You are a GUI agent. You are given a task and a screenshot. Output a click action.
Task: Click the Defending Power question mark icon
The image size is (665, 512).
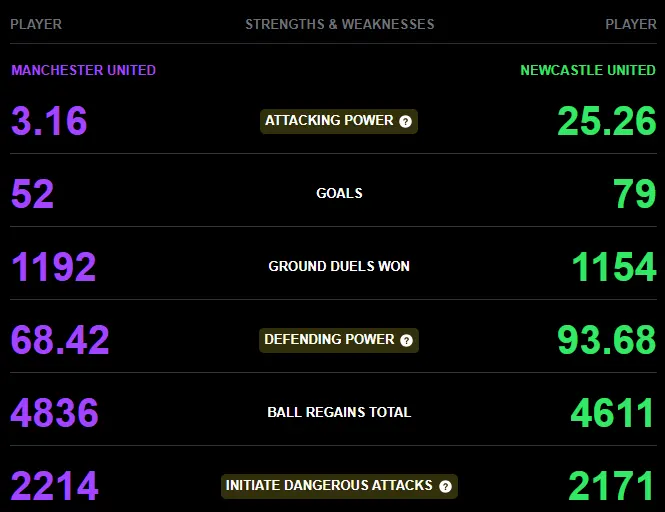[x=406, y=340]
